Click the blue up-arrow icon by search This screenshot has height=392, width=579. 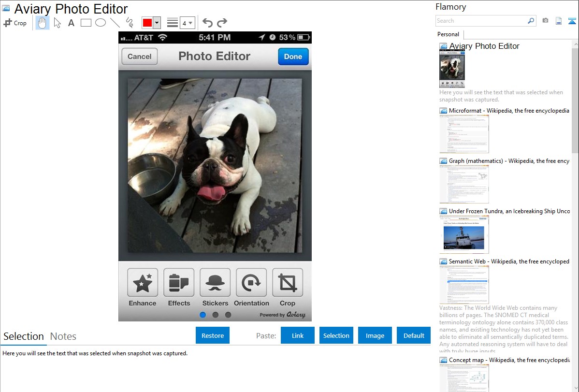coord(572,21)
